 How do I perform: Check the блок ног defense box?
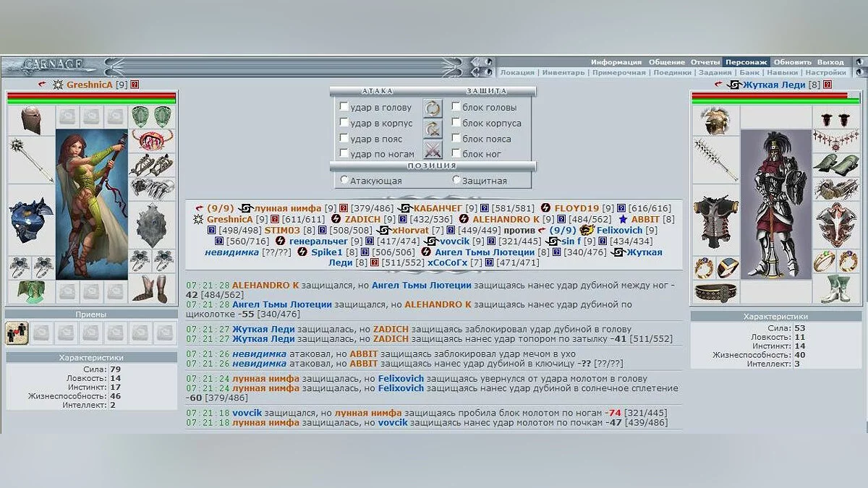pyautogui.click(x=456, y=153)
